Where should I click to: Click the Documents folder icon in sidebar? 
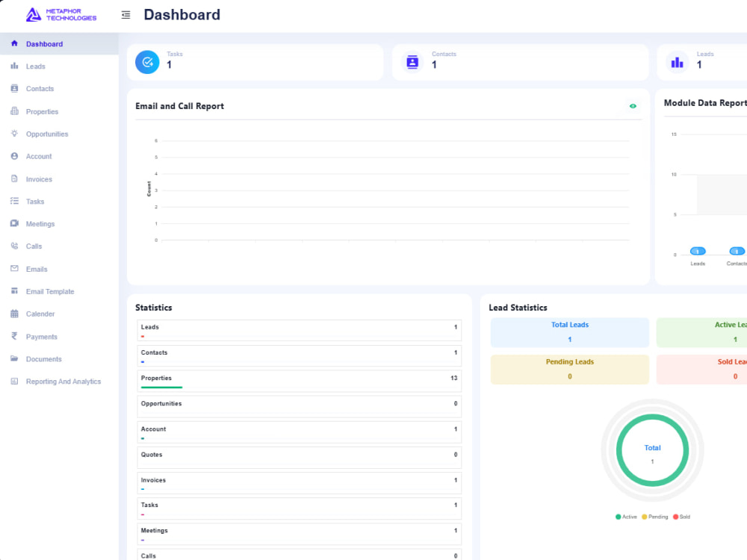(x=14, y=358)
